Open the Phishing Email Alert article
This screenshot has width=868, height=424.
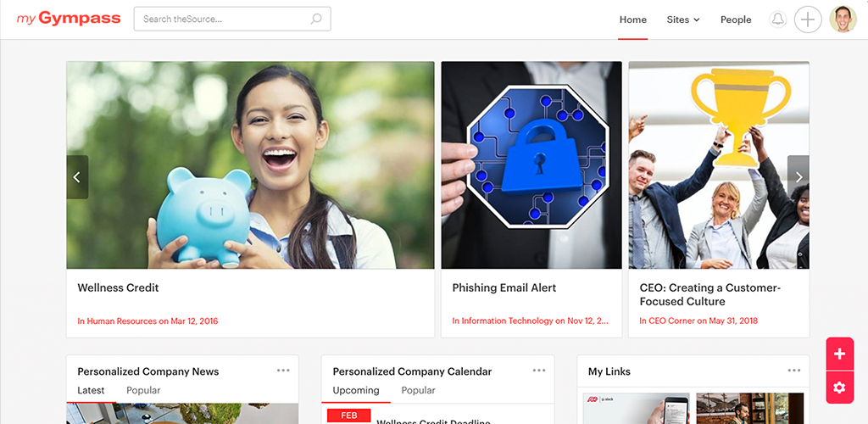point(504,287)
